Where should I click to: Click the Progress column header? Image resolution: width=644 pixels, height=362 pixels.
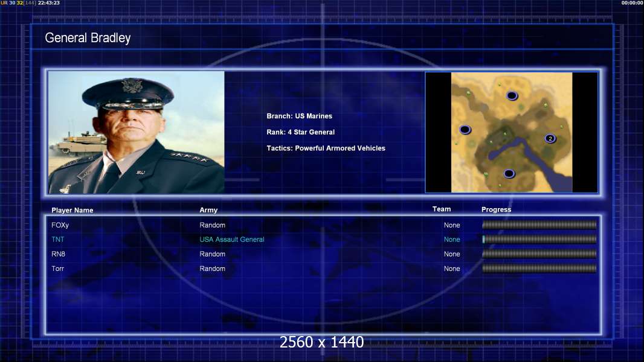(496, 209)
